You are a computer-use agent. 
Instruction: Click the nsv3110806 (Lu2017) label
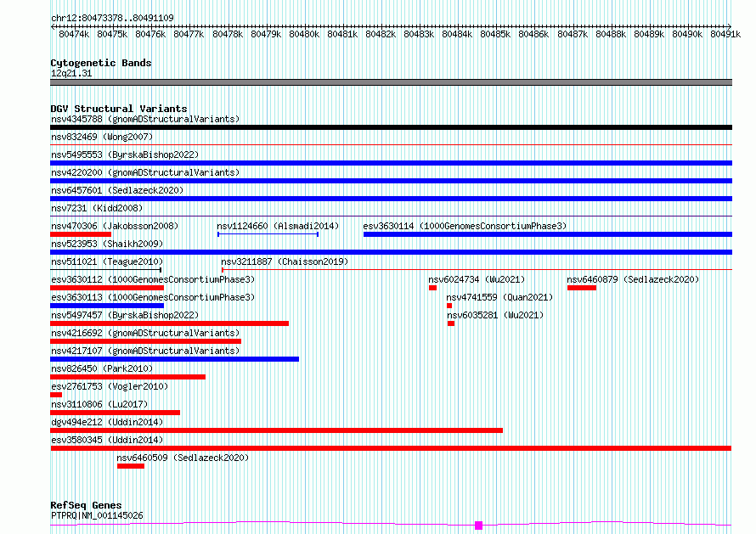[x=99, y=404]
